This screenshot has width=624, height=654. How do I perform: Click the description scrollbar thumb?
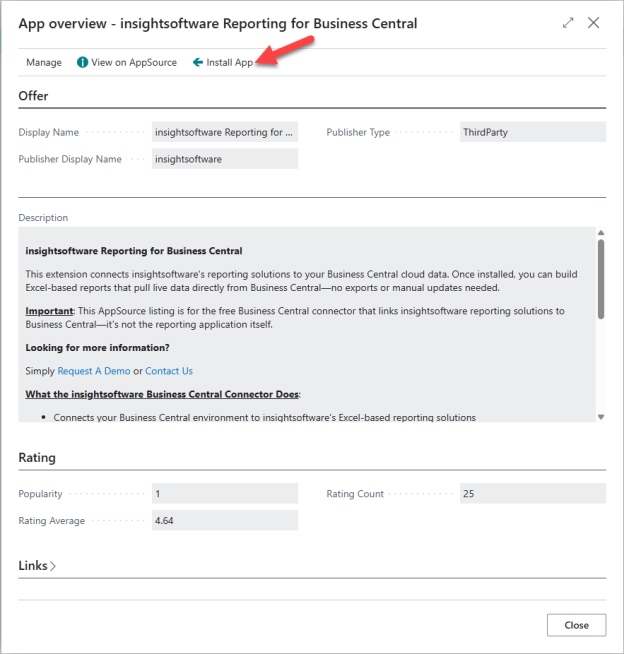coord(601,279)
